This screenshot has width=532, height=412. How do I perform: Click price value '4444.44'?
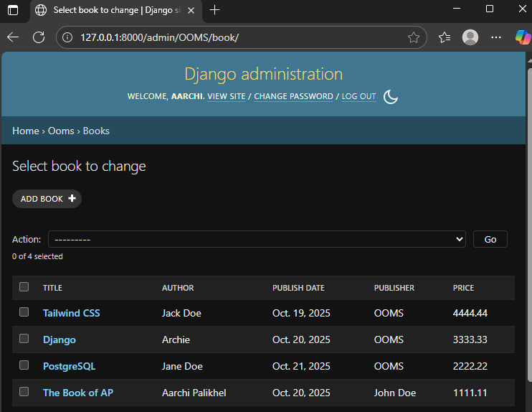(470, 313)
